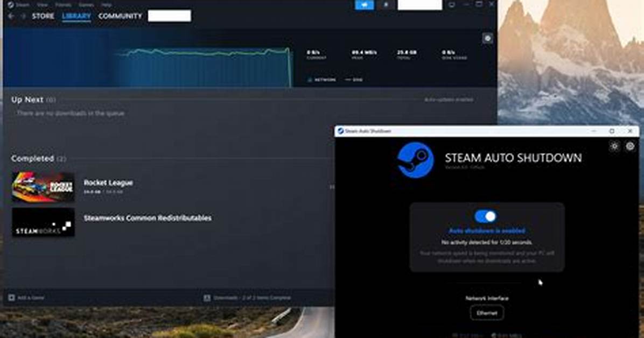Image resolution: width=644 pixels, height=338 pixels.
Task: Open Steam Auto Shutdown settings gear
Action: pyautogui.click(x=630, y=146)
